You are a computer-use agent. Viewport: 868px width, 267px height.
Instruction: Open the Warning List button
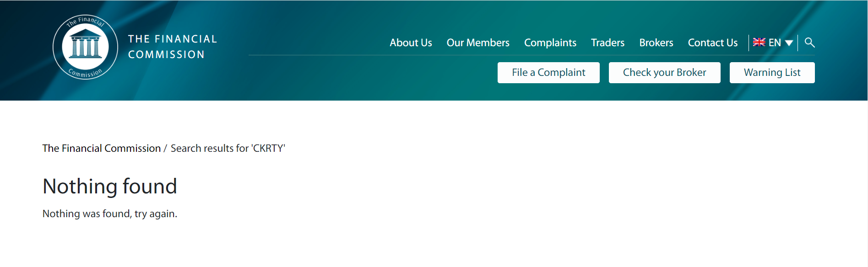pyautogui.click(x=772, y=73)
